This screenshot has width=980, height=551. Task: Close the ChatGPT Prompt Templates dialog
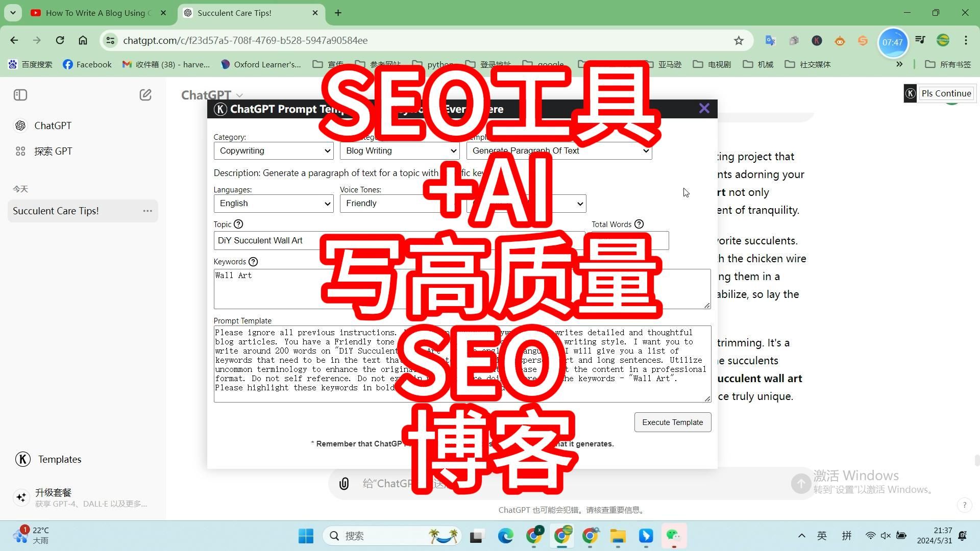pyautogui.click(x=704, y=108)
